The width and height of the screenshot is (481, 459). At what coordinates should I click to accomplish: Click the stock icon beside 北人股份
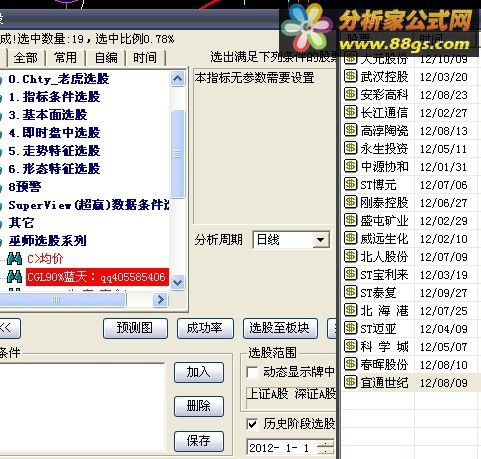(x=350, y=256)
